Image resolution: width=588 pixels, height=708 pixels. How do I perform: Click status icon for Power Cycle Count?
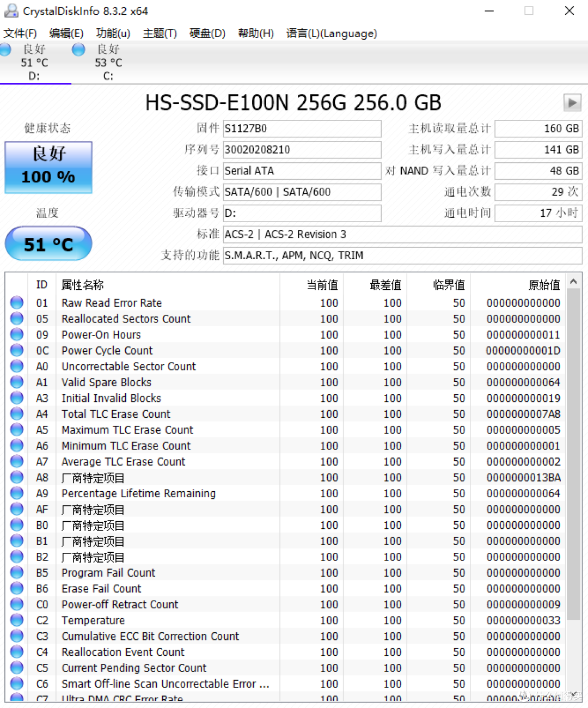[x=17, y=350]
